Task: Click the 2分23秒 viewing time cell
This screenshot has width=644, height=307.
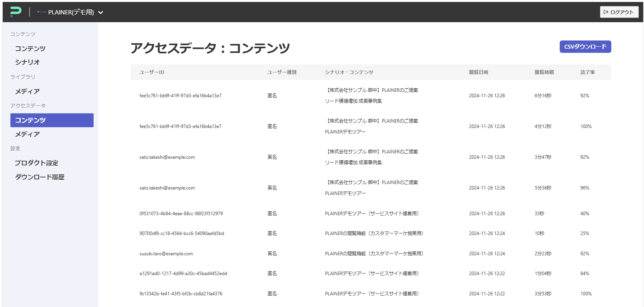Action: (543, 254)
